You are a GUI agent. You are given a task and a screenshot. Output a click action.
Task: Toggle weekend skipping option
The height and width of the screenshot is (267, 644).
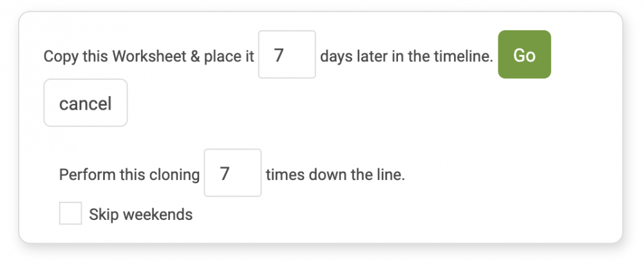(70, 213)
